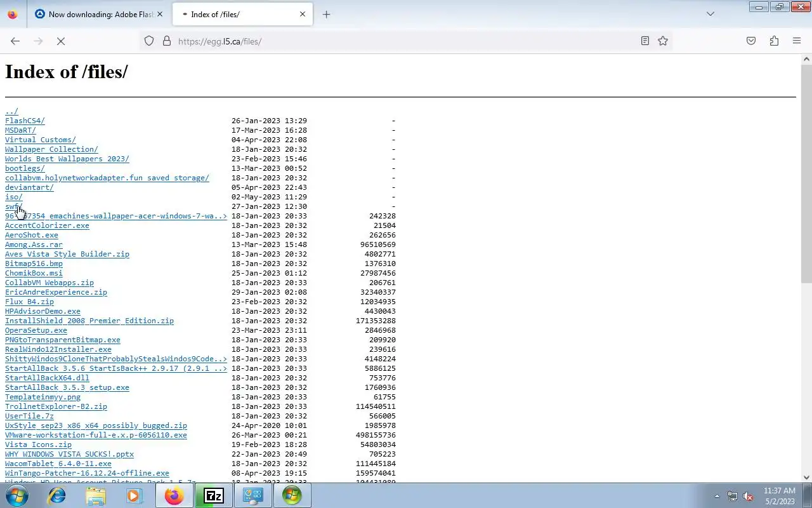Download CollabVM Webapps.zip
Viewport: 812px width, 508px height.
(x=49, y=283)
